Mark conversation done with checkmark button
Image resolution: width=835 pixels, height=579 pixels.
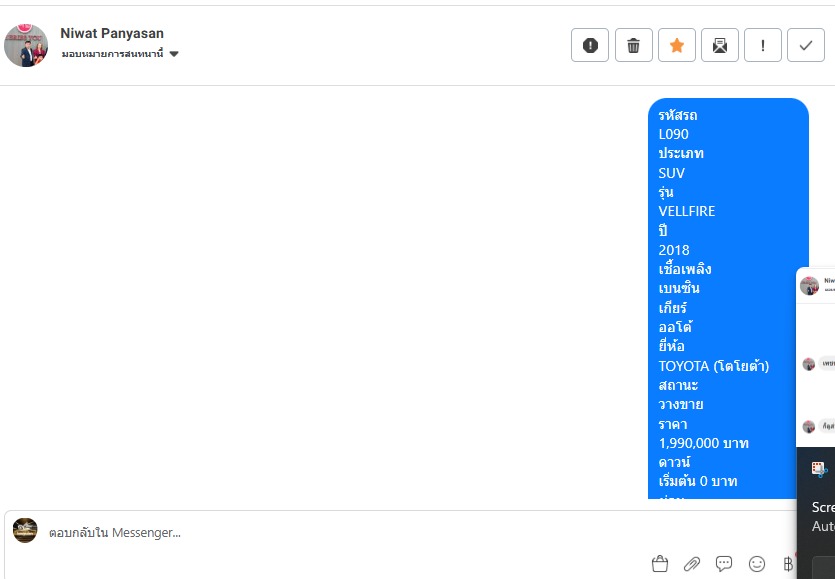(806, 45)
